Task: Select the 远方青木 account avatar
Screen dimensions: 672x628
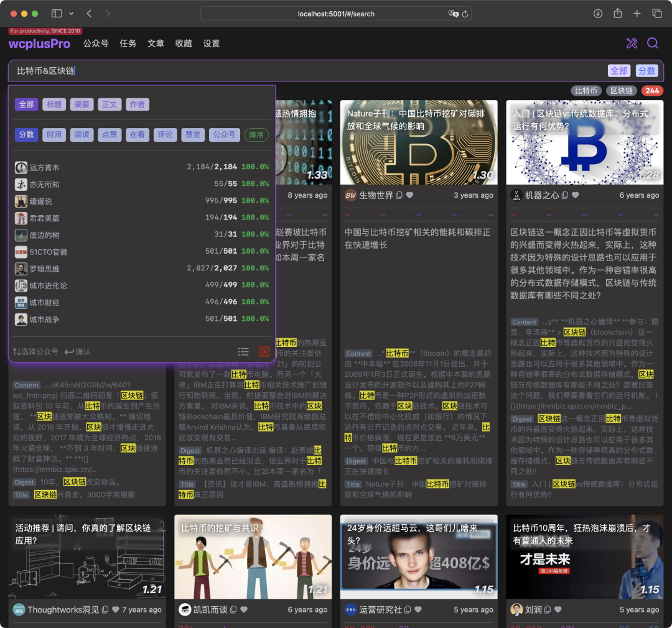Action: (21, 167)
